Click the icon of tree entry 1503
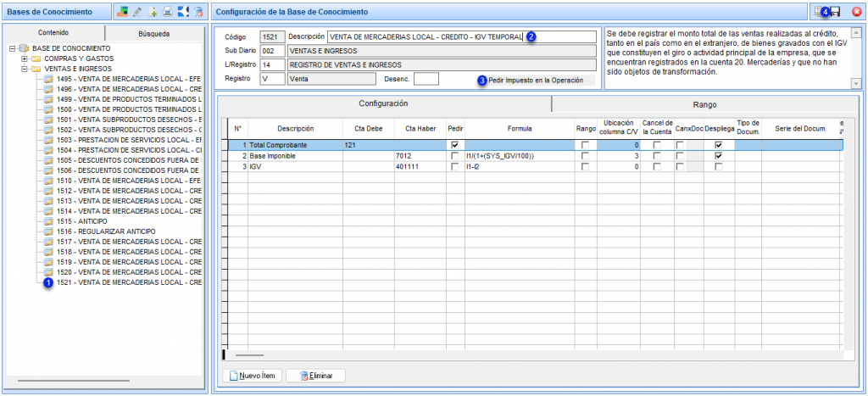This screenshot has width=868, height=396. coord(48,140)
